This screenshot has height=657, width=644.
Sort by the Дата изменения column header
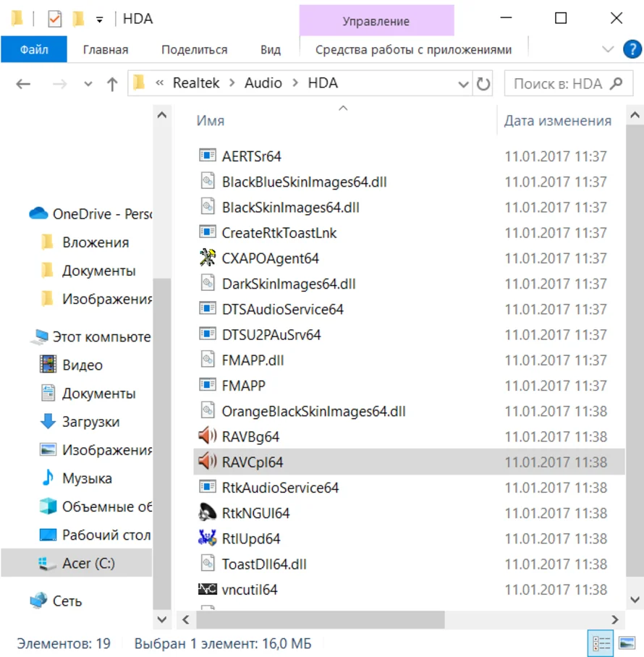(x=557, y=121)
